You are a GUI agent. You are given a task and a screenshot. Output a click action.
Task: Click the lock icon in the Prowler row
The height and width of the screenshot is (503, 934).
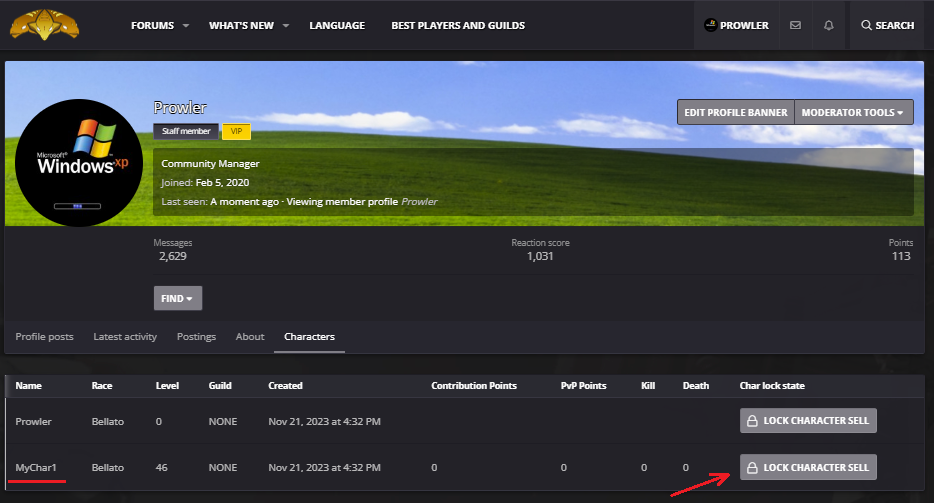(752, 421)
